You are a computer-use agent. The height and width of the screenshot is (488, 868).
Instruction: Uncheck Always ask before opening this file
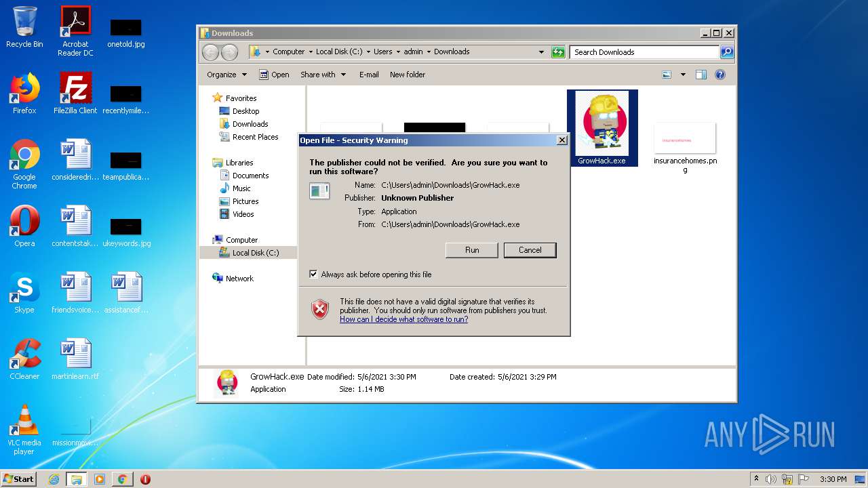313,274
